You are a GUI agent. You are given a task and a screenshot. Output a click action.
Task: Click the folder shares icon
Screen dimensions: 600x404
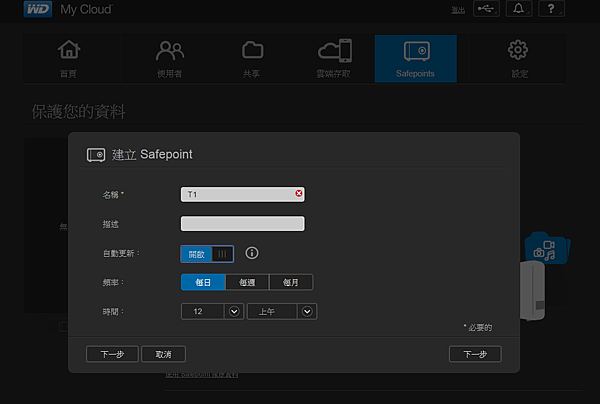point(253,50)
